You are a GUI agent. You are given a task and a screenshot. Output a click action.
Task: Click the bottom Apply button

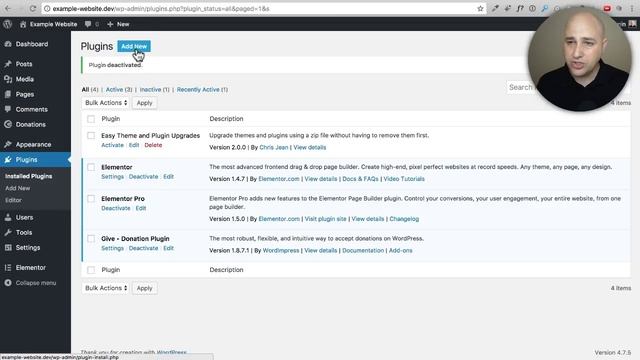[x=144, y=288]
